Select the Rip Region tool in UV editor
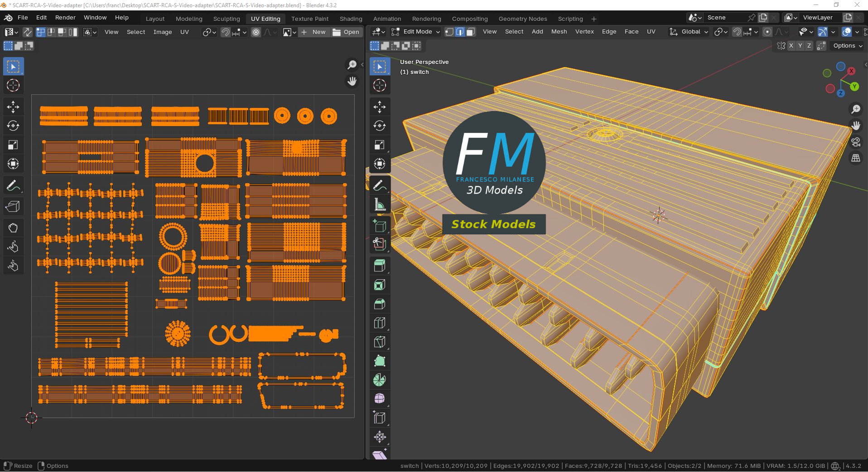The width and height of the screenshot is (868, 472). pyautogui.click(x=13, y=207)
